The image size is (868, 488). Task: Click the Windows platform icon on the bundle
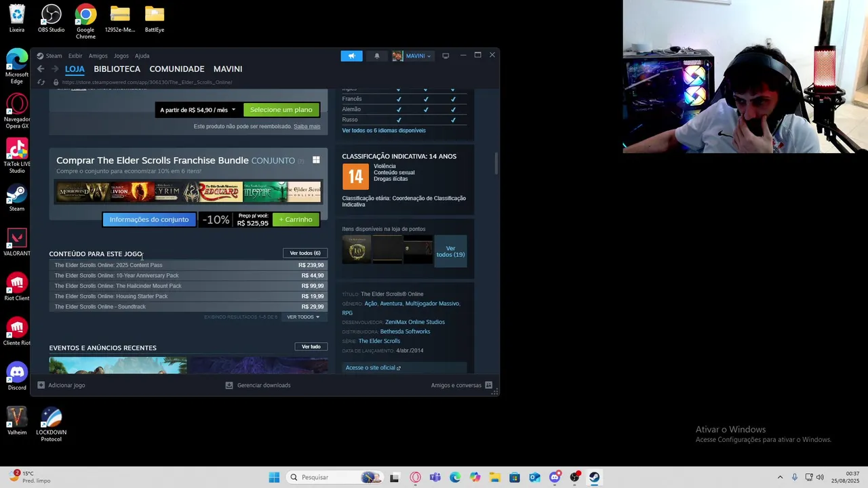click(x=316, y=160)
